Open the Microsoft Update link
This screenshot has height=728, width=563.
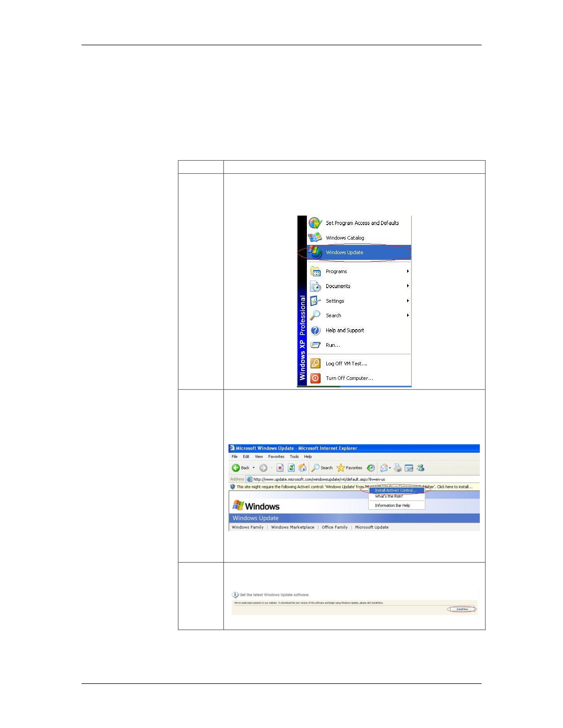[x=372, y=527]
